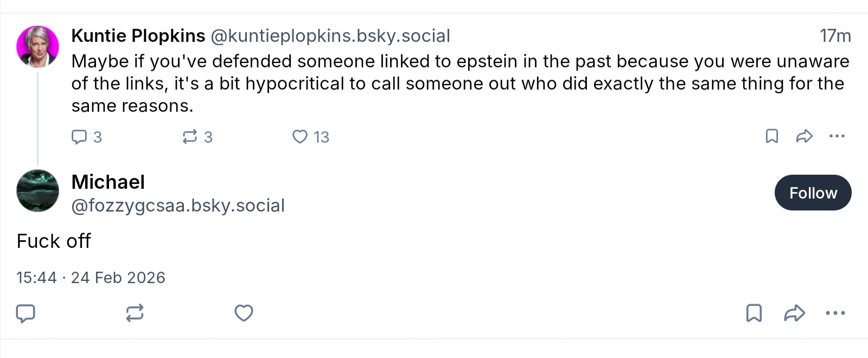This screenshot has height=358, width=868.
Task: Like Michael's post
Action: coord(244,313)
